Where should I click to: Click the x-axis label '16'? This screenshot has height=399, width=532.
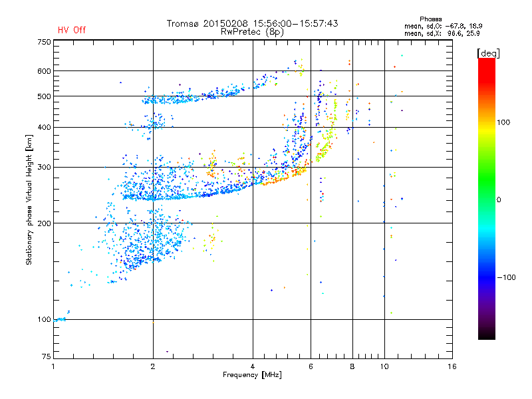pyautogui.click(x=452, y=366)
